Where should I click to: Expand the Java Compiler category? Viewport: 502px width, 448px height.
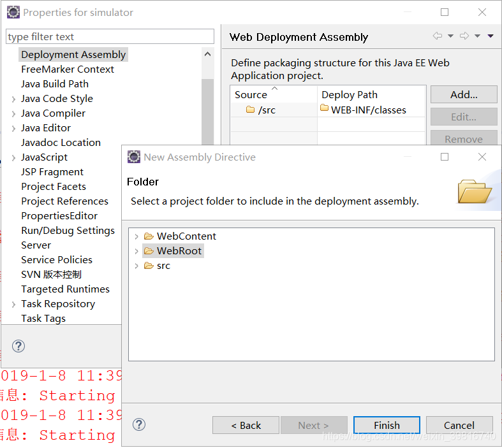[13, 114]
